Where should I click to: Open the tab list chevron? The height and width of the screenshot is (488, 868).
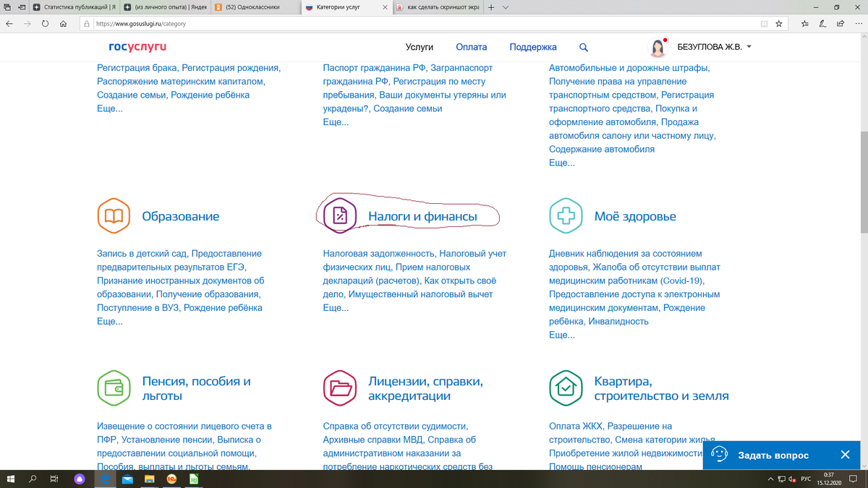pyautogui.click(x=506, y=7)
